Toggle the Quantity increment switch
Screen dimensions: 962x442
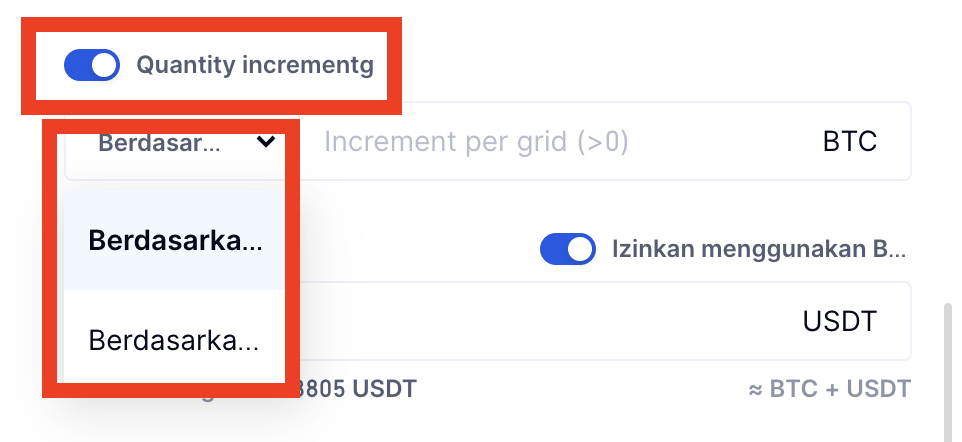91,66
